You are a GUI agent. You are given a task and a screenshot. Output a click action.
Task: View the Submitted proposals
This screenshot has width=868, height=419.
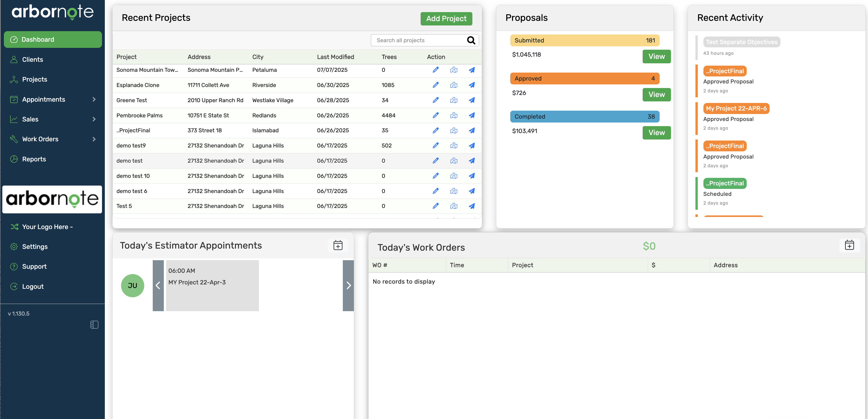(656, 56)
